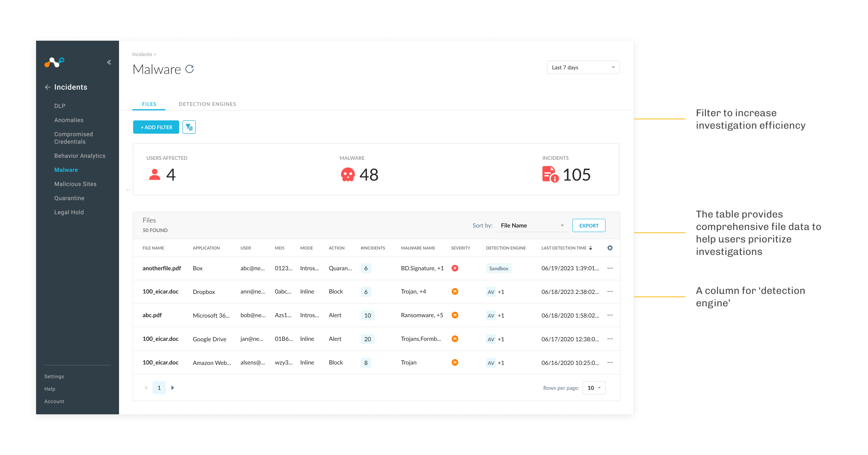This screenshot has height=455, width=868.
Task: Click the red severity icon for anotherfile.pdf
Action: click(x=455, y=268)
